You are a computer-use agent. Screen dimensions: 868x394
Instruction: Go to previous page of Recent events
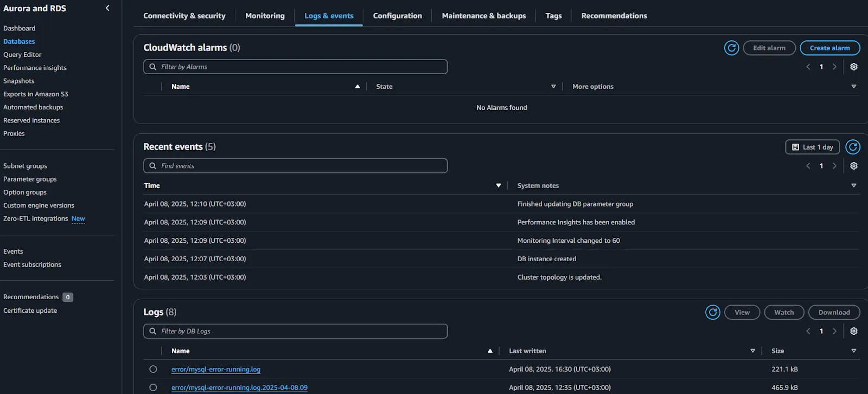808,166
